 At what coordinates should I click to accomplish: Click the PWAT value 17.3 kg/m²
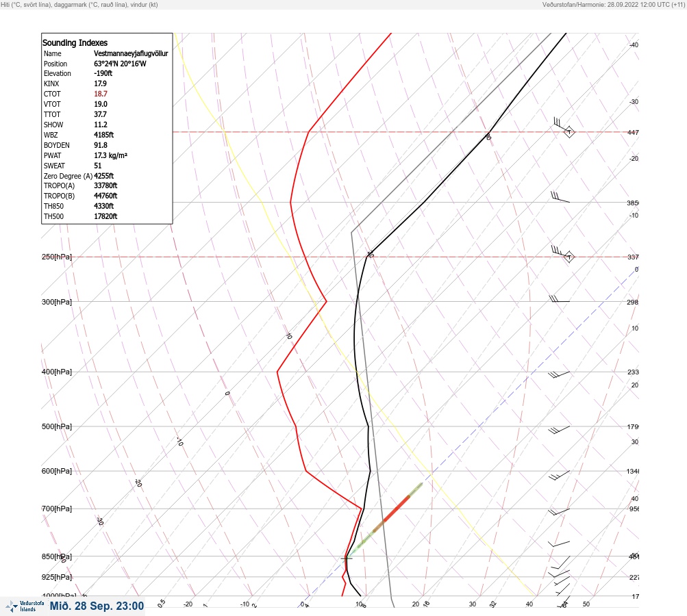(110, 155)
